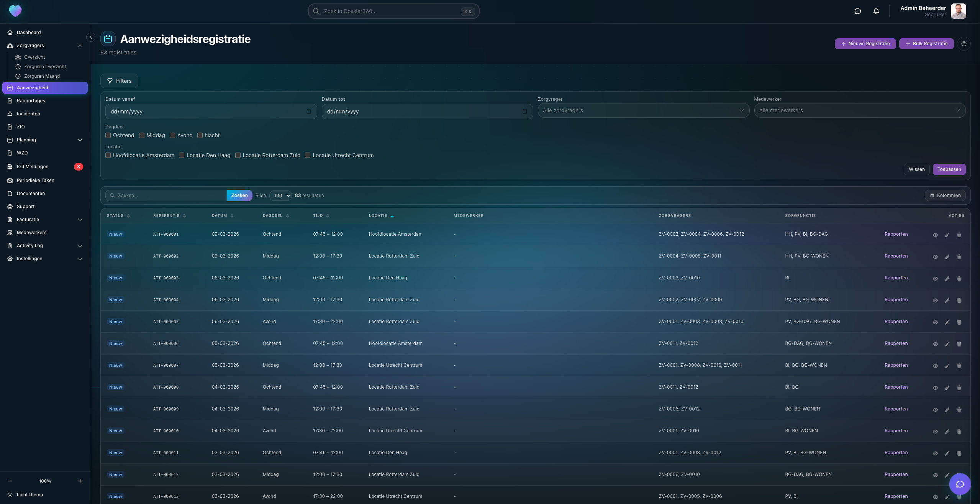Open the Rijen 100 rows dropdown

pyautogui.click(x=280, y=195)
